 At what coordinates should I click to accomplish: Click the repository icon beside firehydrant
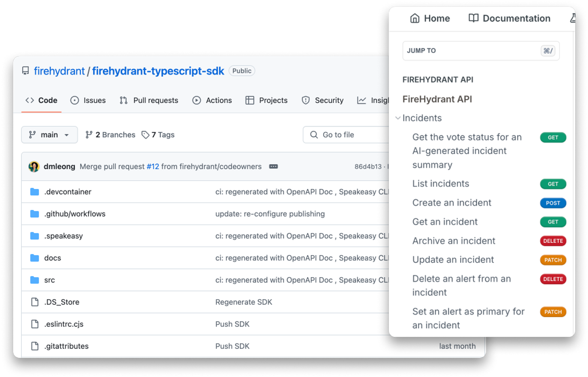[x=26, y=71]
